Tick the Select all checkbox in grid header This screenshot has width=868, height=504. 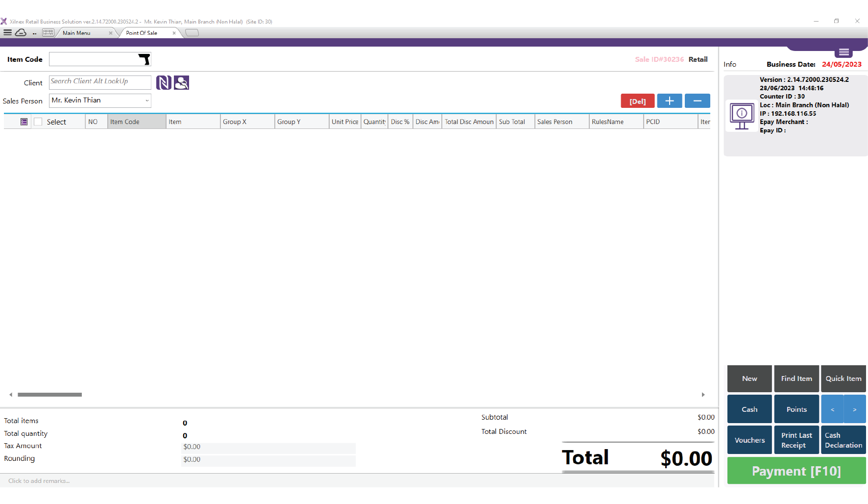click(38, 122)
